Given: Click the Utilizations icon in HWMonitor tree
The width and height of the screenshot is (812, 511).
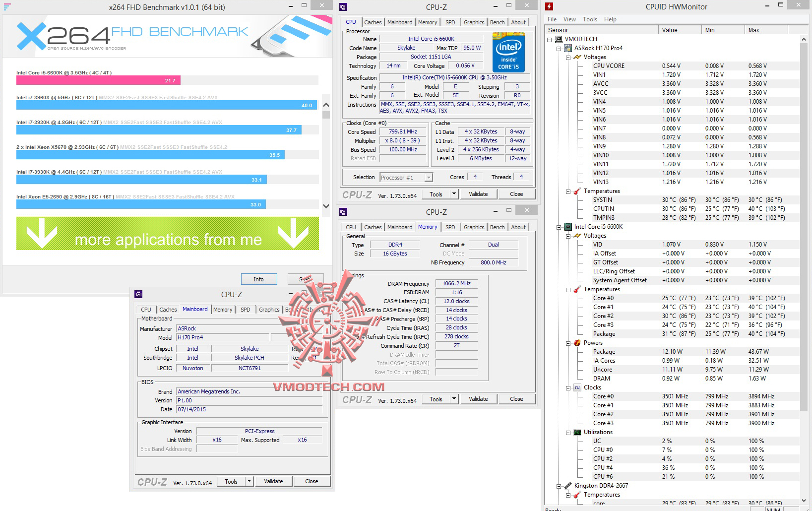Looking at the screenshot, I should point(577,432).
